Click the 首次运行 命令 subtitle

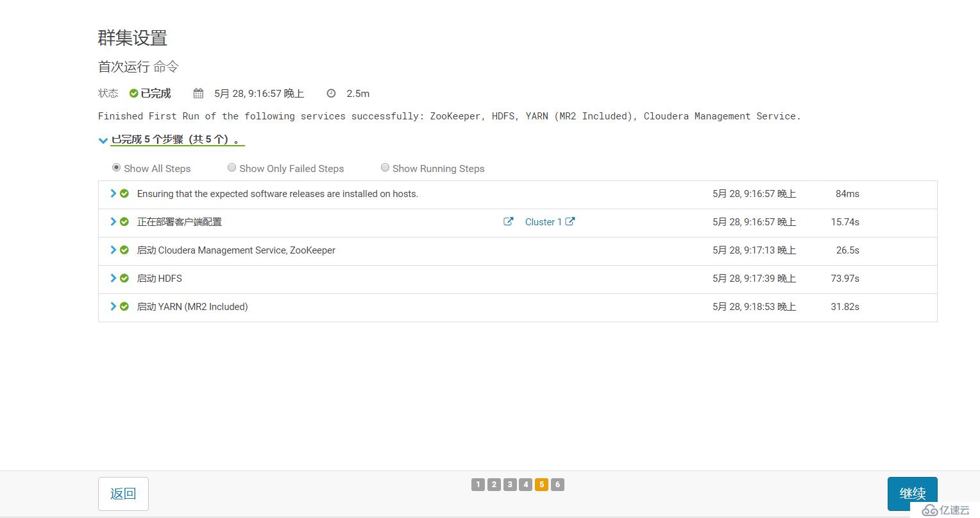tap(139, 67)
